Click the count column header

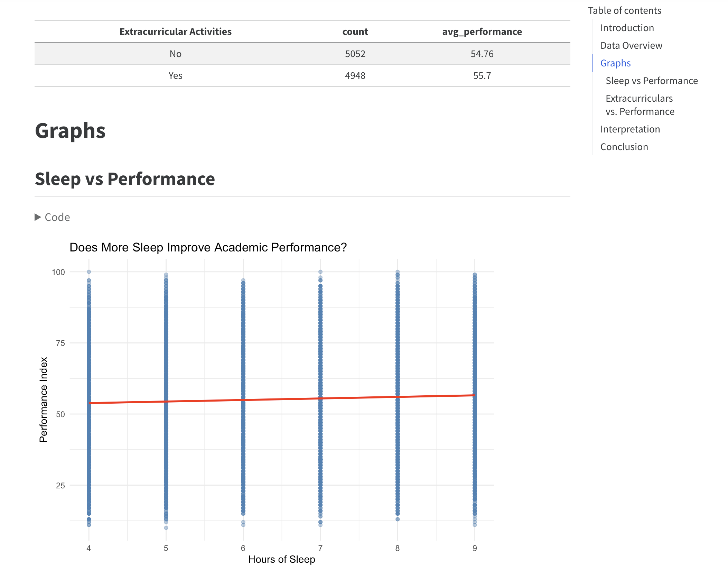click(x=355, y=31)
